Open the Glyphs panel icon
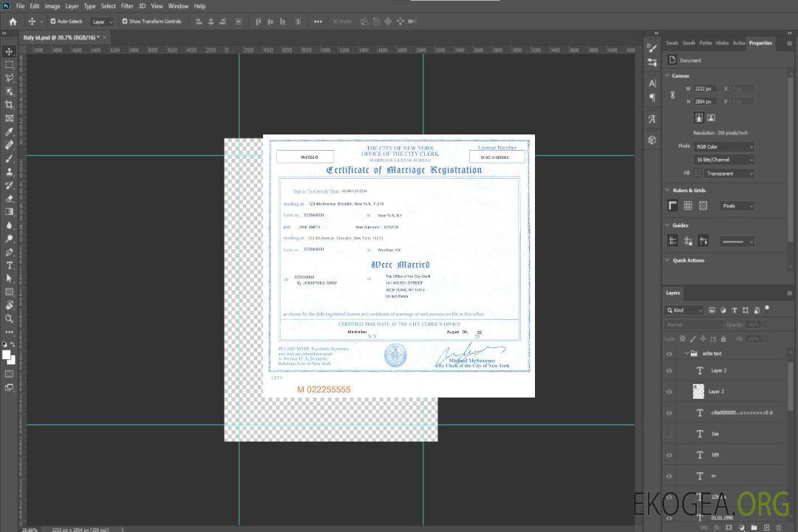The width and height of the screenshot is (798, 532). coord(652,119)
